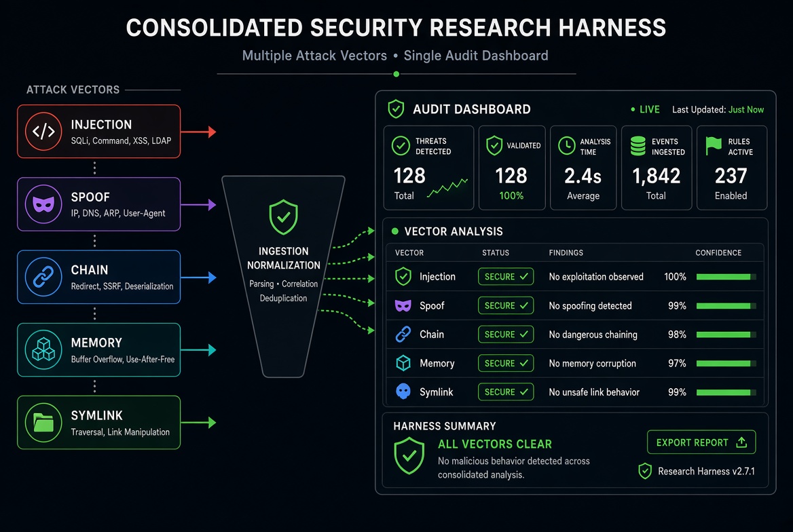Click the Symlink folder icon
The height and width of the screenshot is (532, 793).
pyautogui.click(x=43, y=423)
